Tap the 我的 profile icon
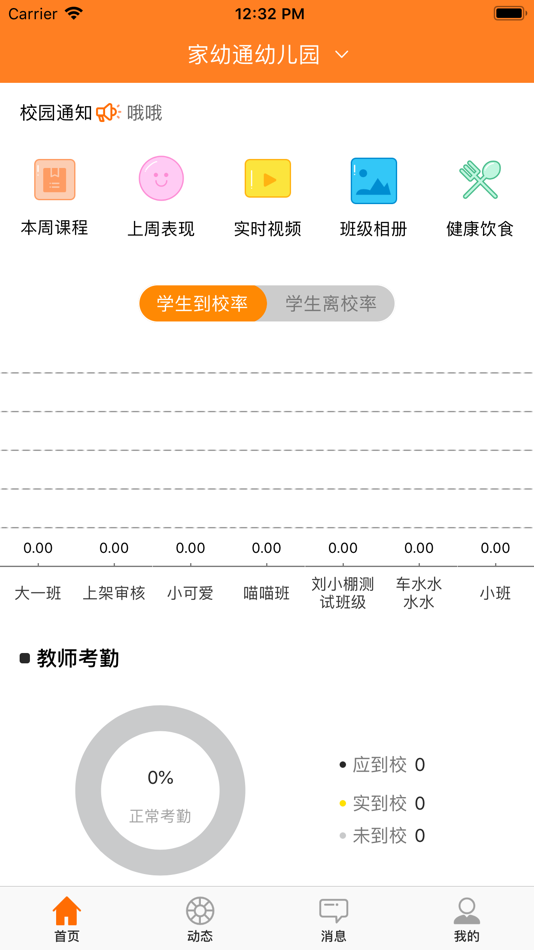534x950 pixels. click(x=467, y=911)
